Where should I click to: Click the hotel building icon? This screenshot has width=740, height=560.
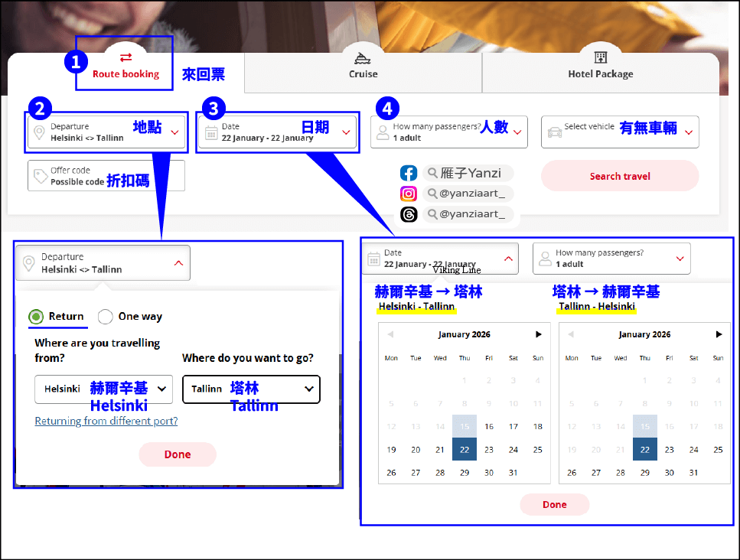click(x=600, y=57)
